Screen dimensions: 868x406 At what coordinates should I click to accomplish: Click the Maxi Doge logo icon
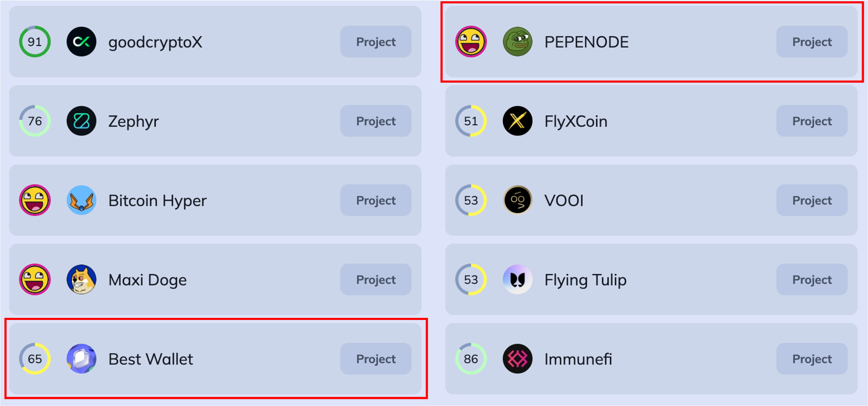[x=81, y=279]
